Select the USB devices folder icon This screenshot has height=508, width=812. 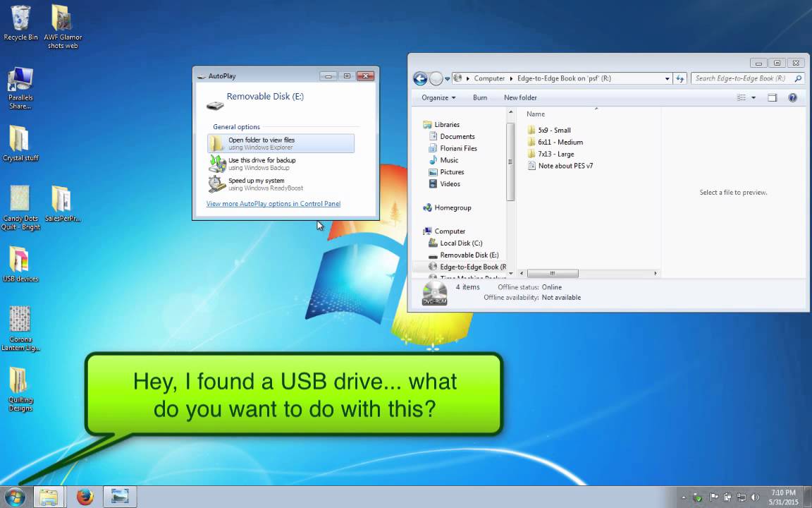tap(20, 264)
